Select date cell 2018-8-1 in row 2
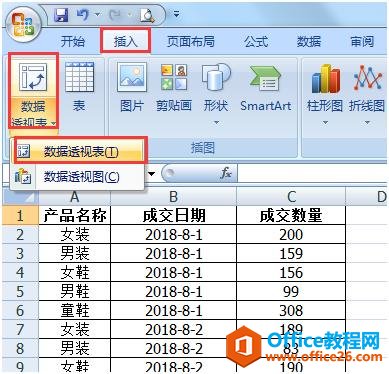This screenshot has width=389, height=374. [x=173, y=235]
